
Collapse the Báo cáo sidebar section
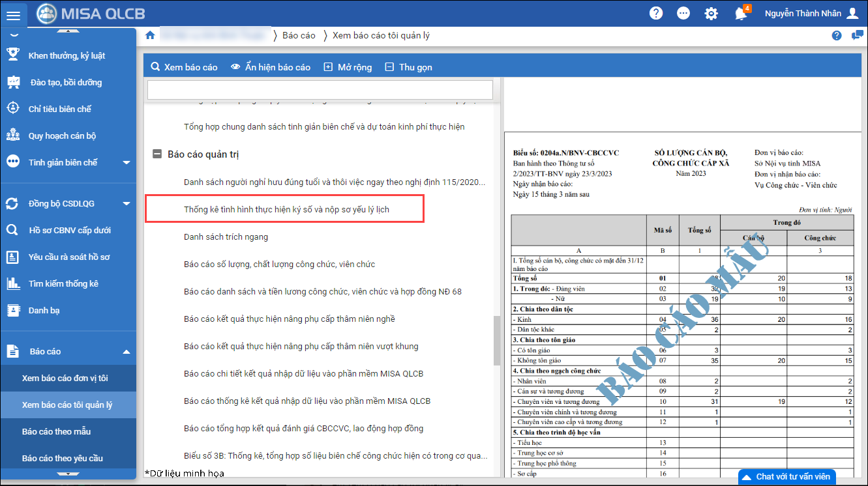127,352
